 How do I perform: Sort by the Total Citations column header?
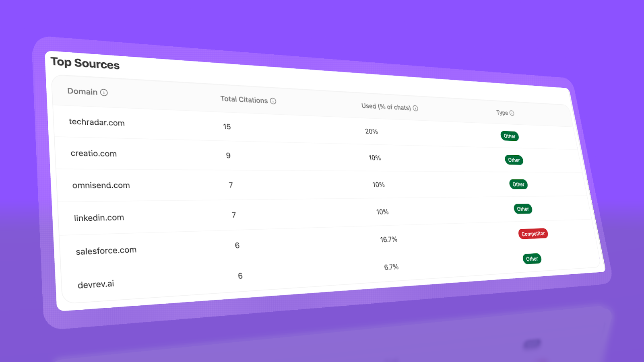pos(244,100)
